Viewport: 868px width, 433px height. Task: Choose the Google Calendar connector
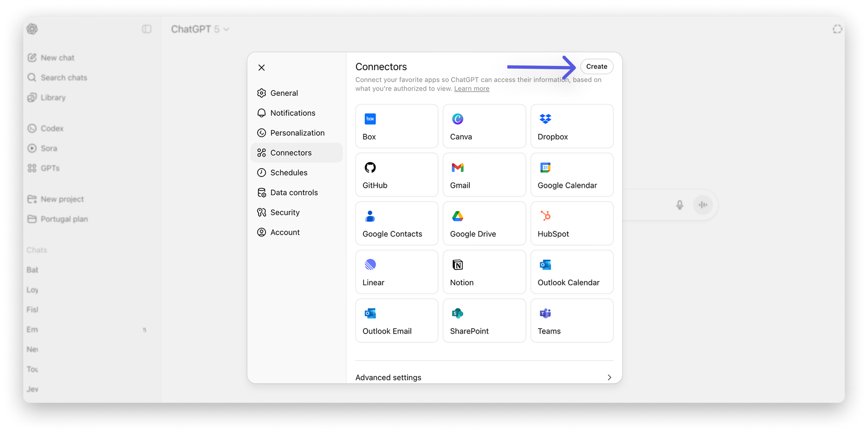pos(572,175)
